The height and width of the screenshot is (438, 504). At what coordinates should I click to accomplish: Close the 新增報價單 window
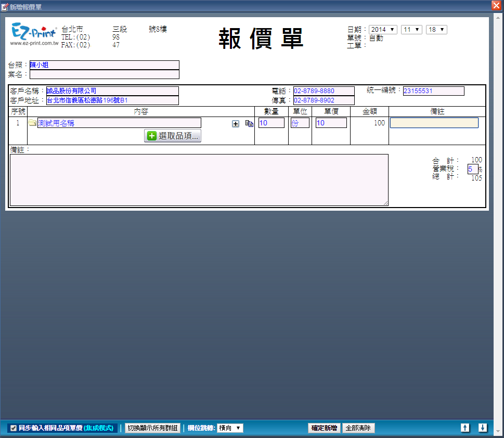pyautogui.click(x=496, y=6)
